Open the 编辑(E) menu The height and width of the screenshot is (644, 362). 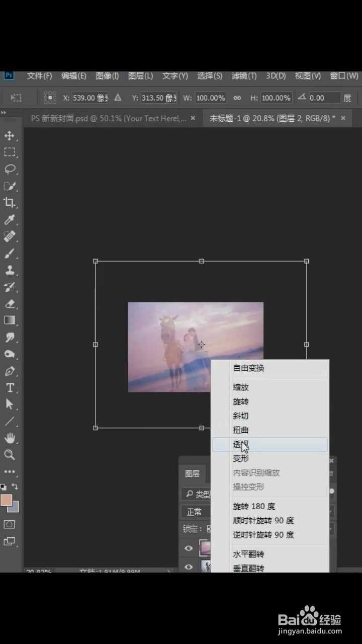point(74,76)
